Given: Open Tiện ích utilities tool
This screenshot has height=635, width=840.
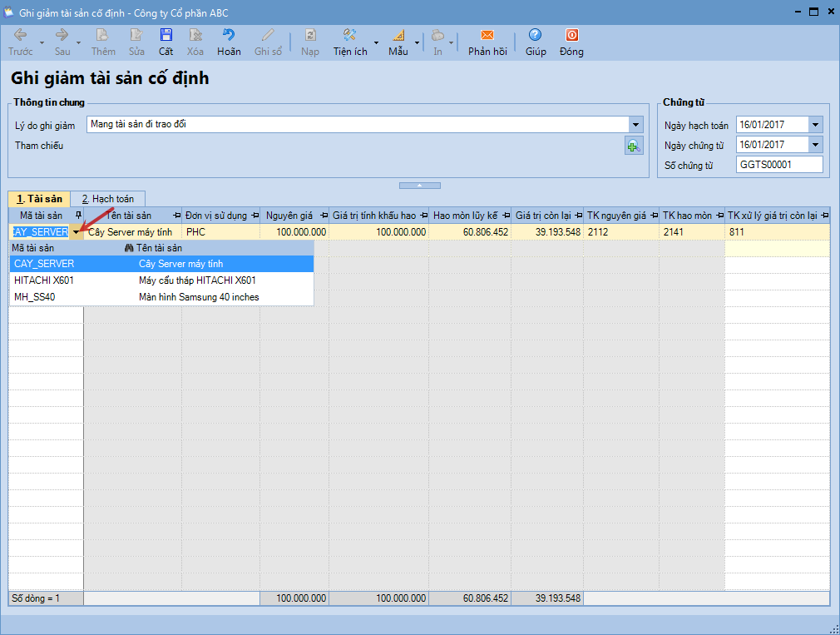Looking at the screenshot, I should pos(350,36).
